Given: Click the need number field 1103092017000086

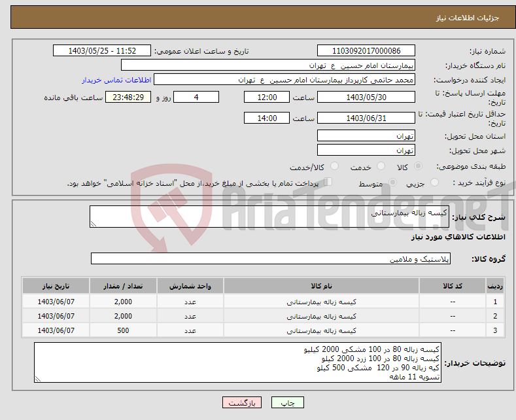Looking at the screenshot, I should point(366,50).
